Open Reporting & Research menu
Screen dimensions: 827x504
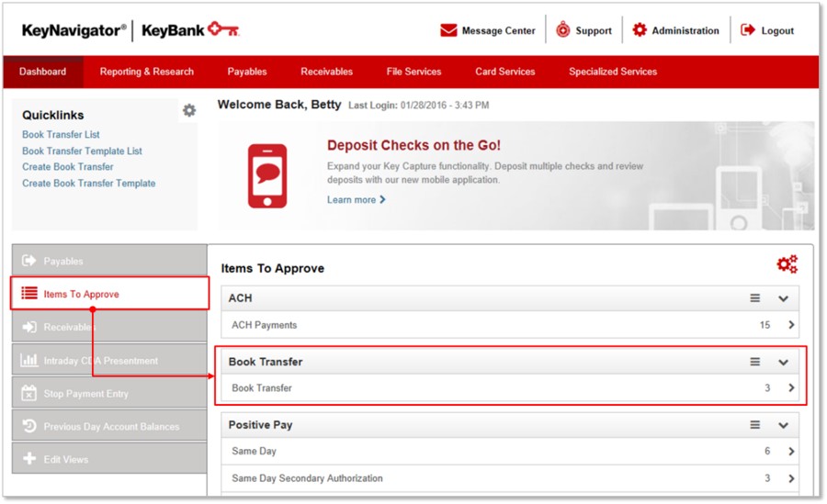[147, 72]
